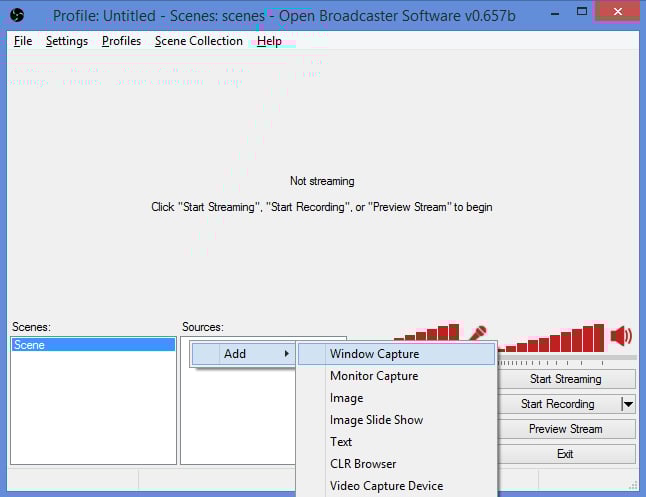Minimize the OBS window
646x497 pixels.
point(555,14)
